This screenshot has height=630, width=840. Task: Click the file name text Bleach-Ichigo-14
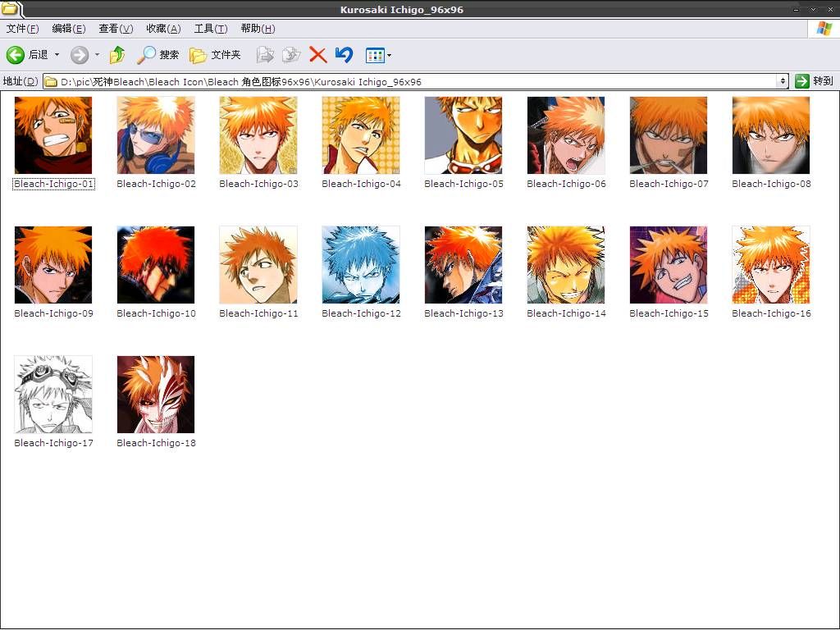pos(566,313)
